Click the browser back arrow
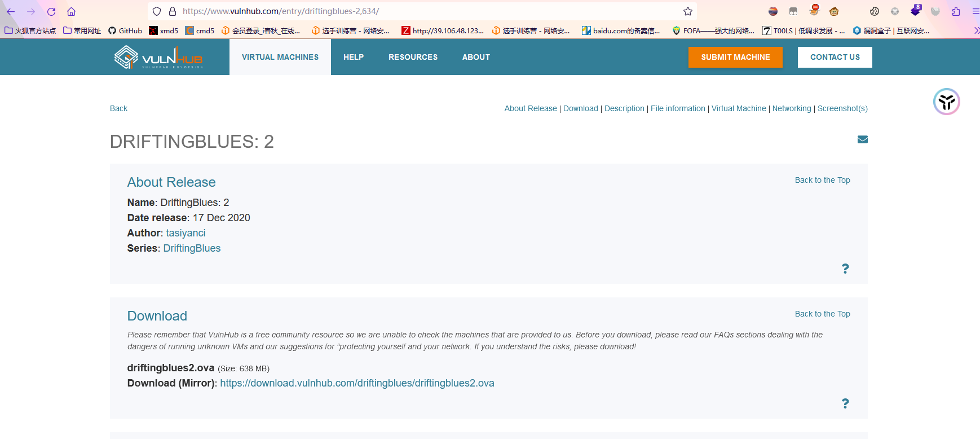Screen dimensions: 980x439 point(11,11)
